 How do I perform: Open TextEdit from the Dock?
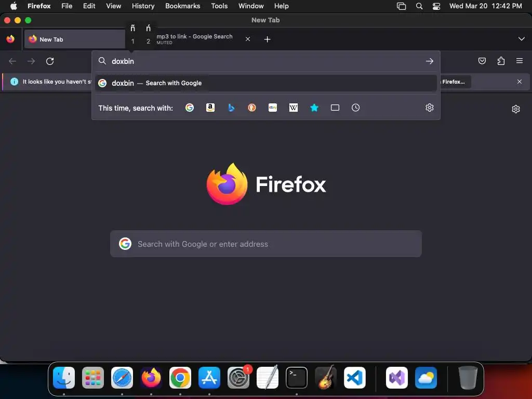coord(268,378)
